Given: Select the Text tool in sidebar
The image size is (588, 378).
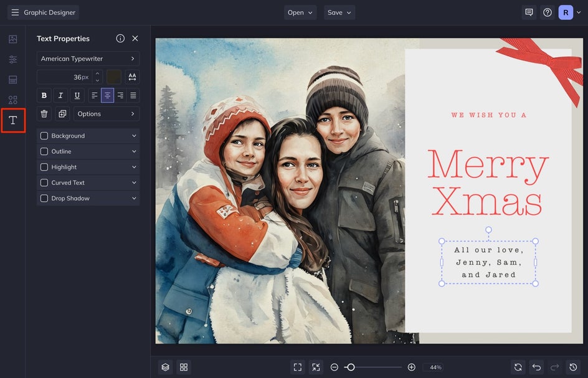Looking at the screenshot, I should click(x=13, y=120).
